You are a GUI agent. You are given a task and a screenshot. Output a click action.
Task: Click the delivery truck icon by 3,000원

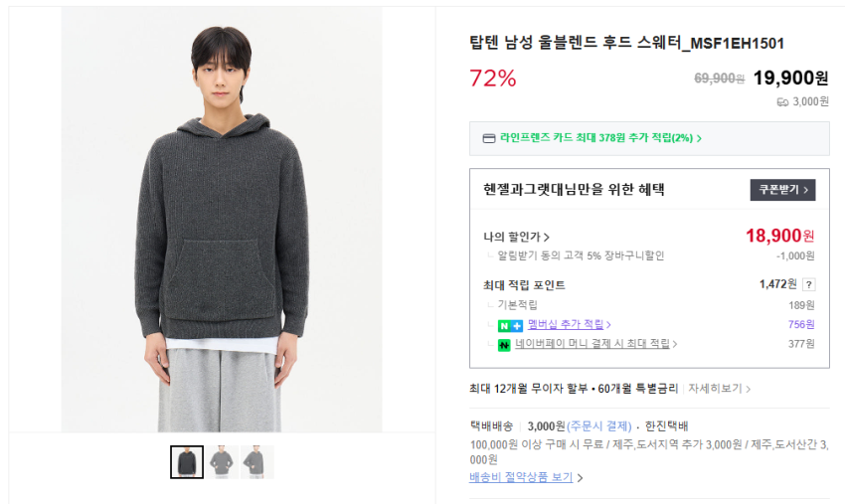point(782,101)
